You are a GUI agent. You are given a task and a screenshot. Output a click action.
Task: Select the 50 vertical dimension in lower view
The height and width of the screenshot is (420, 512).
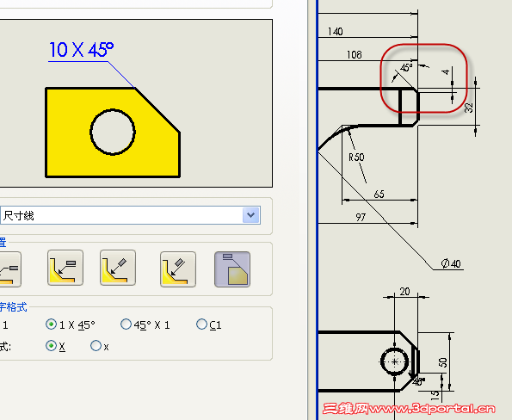pos(442,362)
